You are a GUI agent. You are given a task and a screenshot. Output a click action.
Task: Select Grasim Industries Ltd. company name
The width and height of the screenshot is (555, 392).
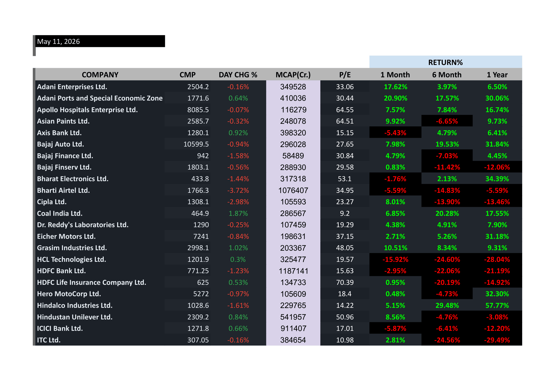[x=72, y=248]
